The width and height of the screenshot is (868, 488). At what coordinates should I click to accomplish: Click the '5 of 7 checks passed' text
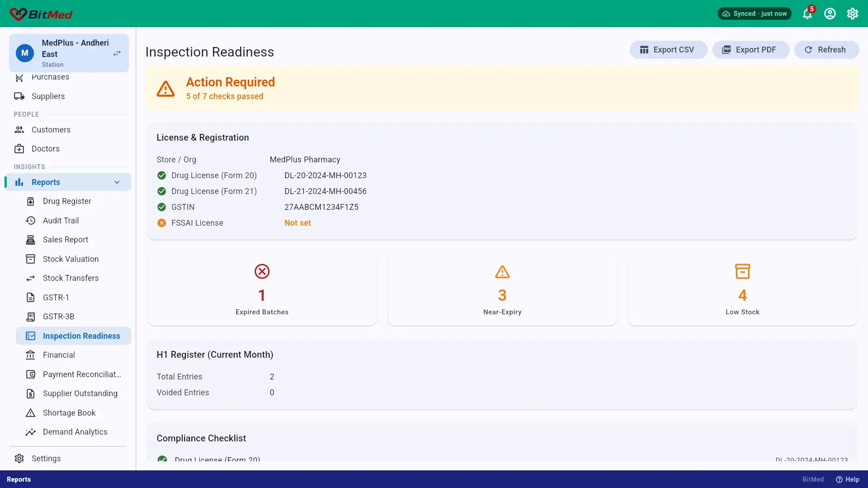pos(224,96)
